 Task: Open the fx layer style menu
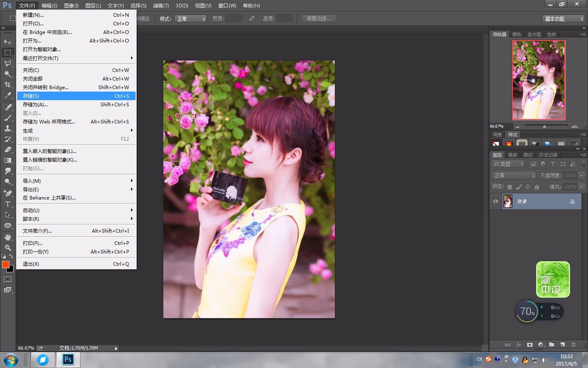[519, 345]
